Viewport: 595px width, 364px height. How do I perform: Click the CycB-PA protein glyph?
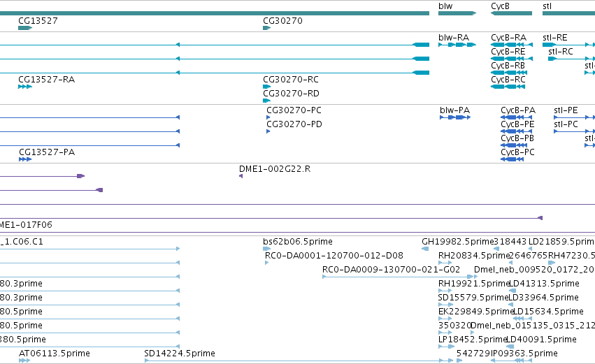coord(517,117)
